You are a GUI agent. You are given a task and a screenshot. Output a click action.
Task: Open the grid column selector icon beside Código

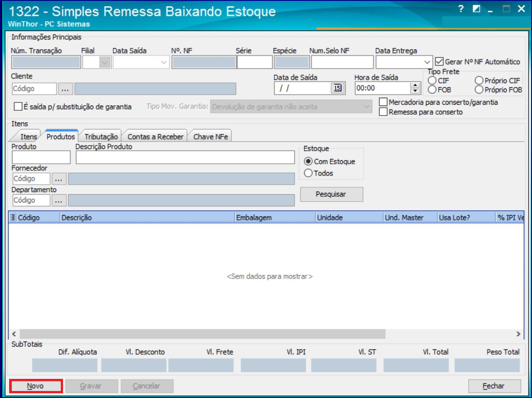tap(12, 217)
